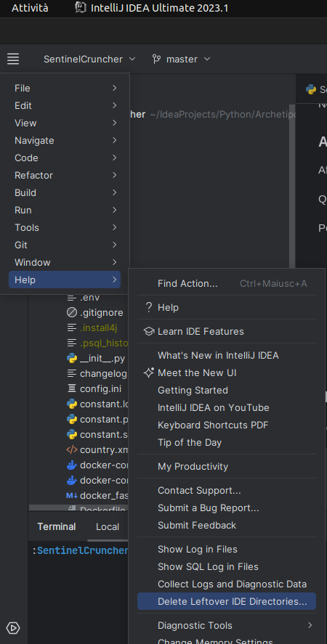Click the config.ini file icon
This screenshot has height=644, width=327.
click(72, 388)
